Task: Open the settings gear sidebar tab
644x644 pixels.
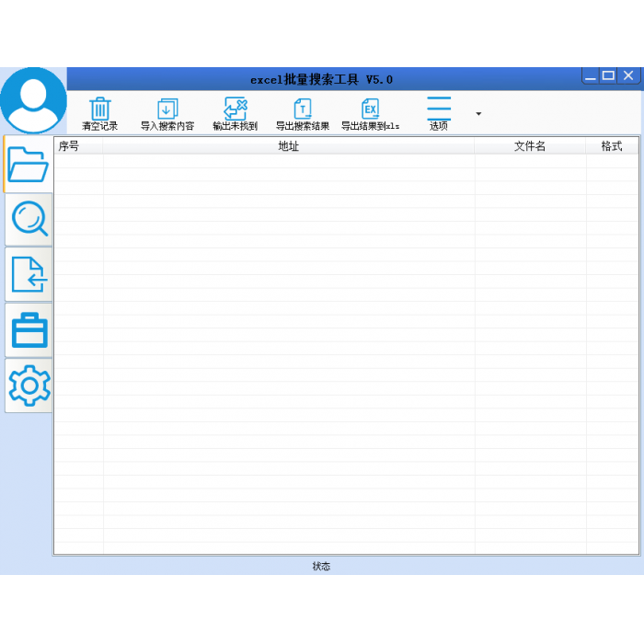Action: coord(29,385)
